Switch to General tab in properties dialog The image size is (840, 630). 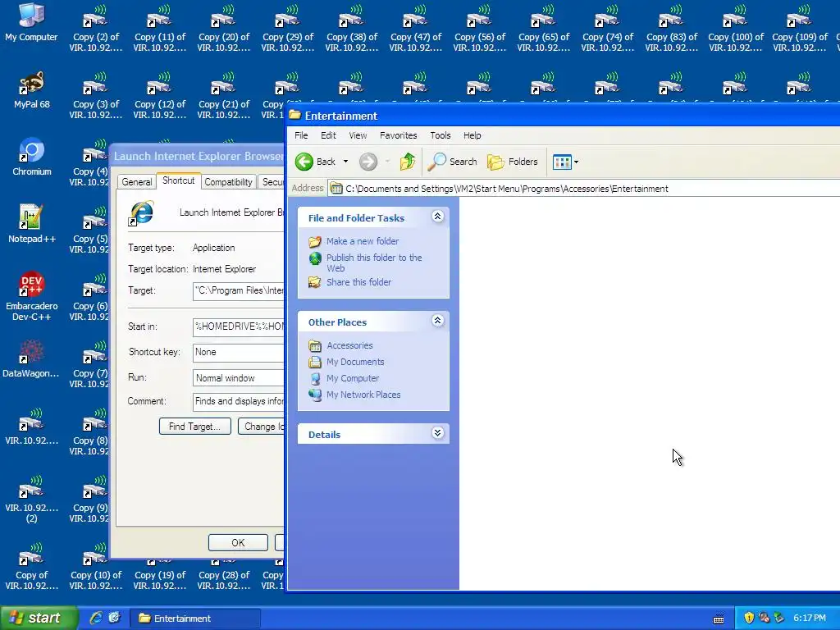point(137,182)
